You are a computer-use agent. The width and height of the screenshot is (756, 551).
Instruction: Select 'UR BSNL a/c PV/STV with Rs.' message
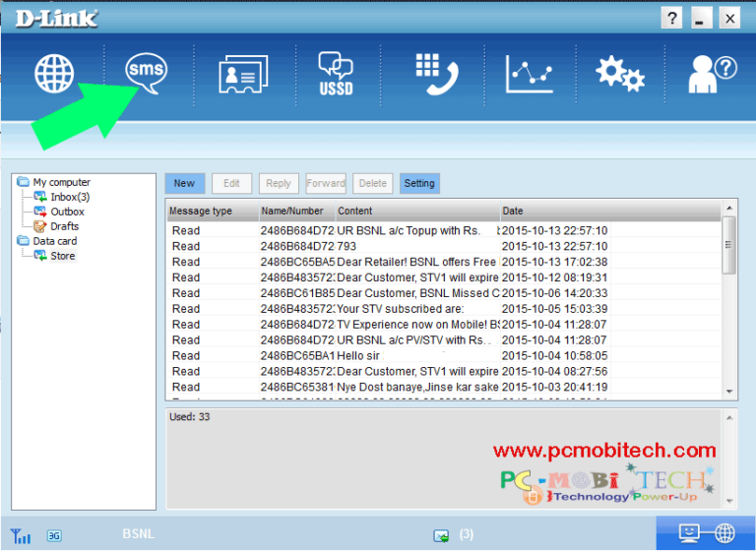444,339
